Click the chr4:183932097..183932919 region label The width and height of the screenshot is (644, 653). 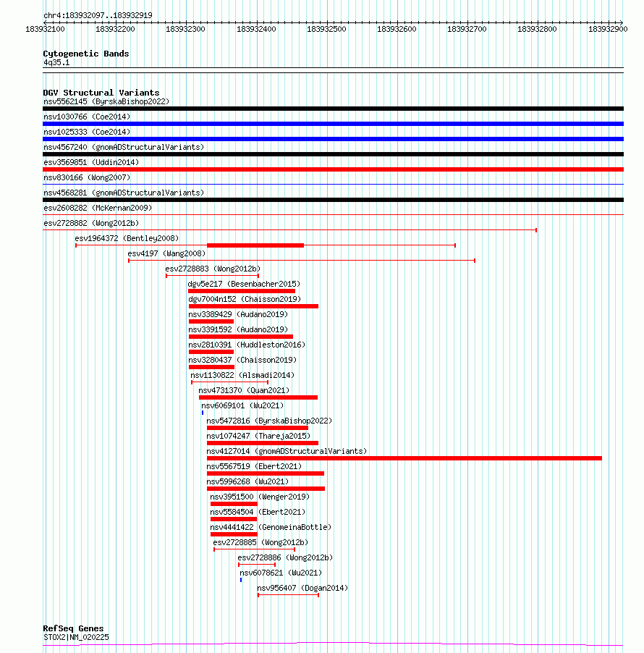click(98, 15)
